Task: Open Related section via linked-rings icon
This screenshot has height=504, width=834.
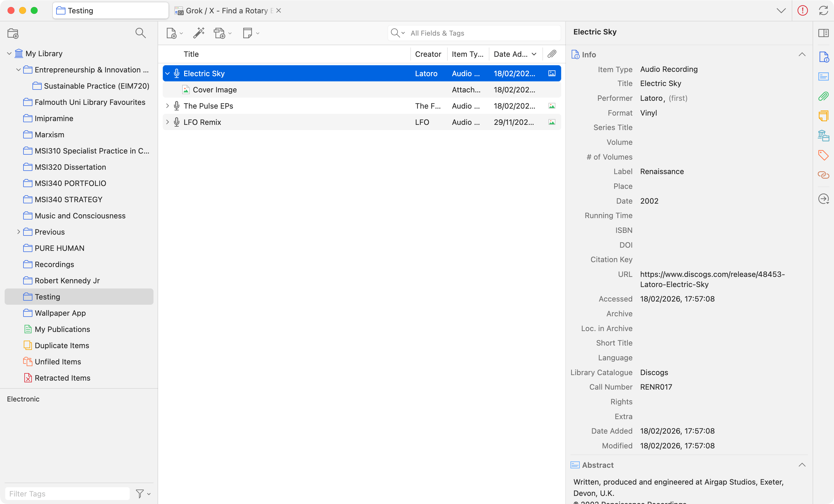Action: pos(823,175)
